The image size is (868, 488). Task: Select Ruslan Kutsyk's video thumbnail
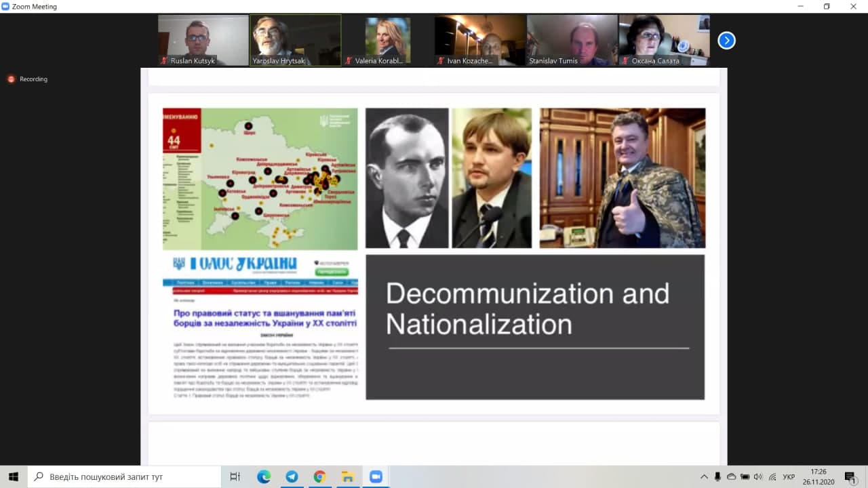pyautogui.click(x=203, y=40)
